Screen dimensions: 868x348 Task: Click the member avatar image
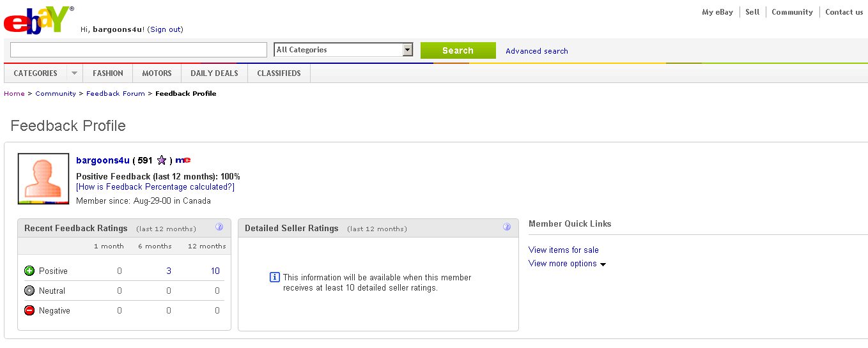tap(43, 179)
